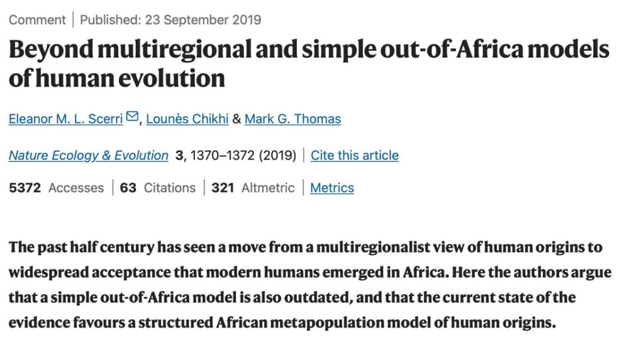This screenshot has height=348, width=644.
Task: Open Lounès Chikhi author profile link
Action: 187,119
